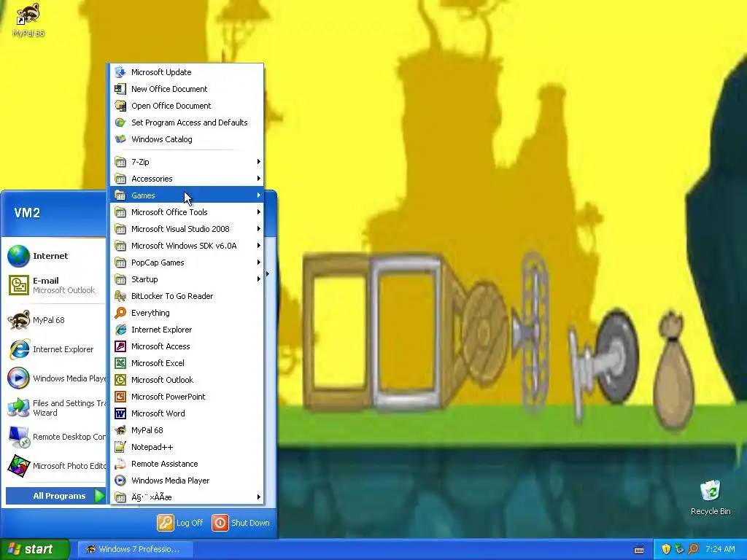Click the Remote Desktop Connection icon
This screenshot has width=747, height=560.
click(18, 437)
